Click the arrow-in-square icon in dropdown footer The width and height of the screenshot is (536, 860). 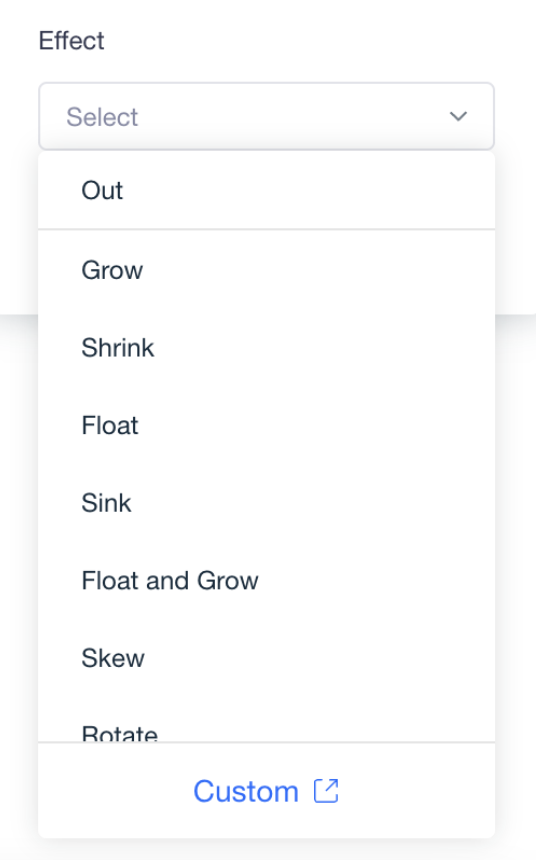coord(326,791)
